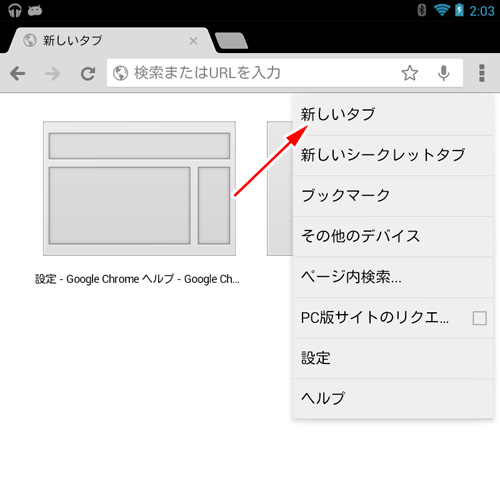This screenshot has height=489, width=500.
Task: Click the forward navigation arrow
Action: click(53, 73)
